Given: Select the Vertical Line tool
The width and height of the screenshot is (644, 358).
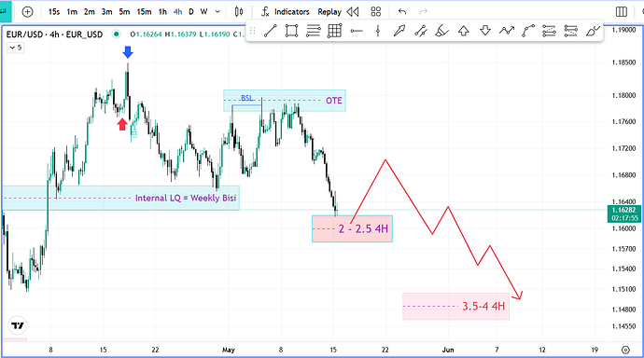Looking at the screenshot, I should tap(378, 31).
